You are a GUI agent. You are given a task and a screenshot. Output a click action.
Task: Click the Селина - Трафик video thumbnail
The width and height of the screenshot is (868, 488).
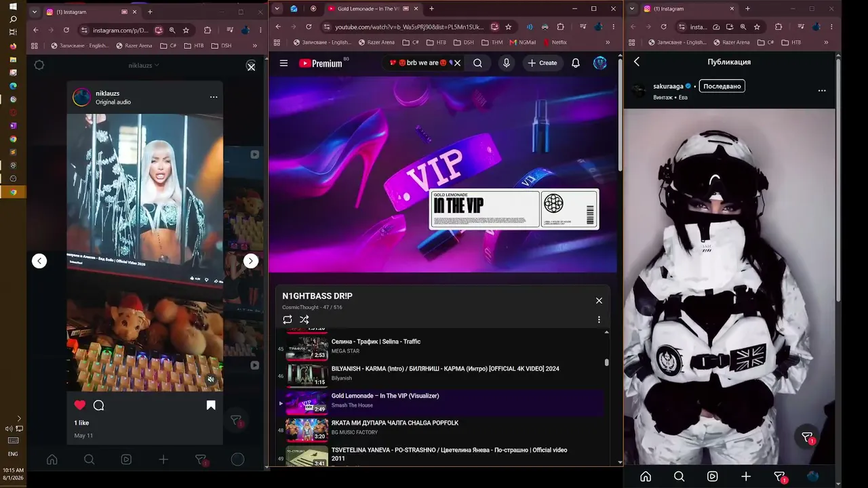(x=307, y=348)
